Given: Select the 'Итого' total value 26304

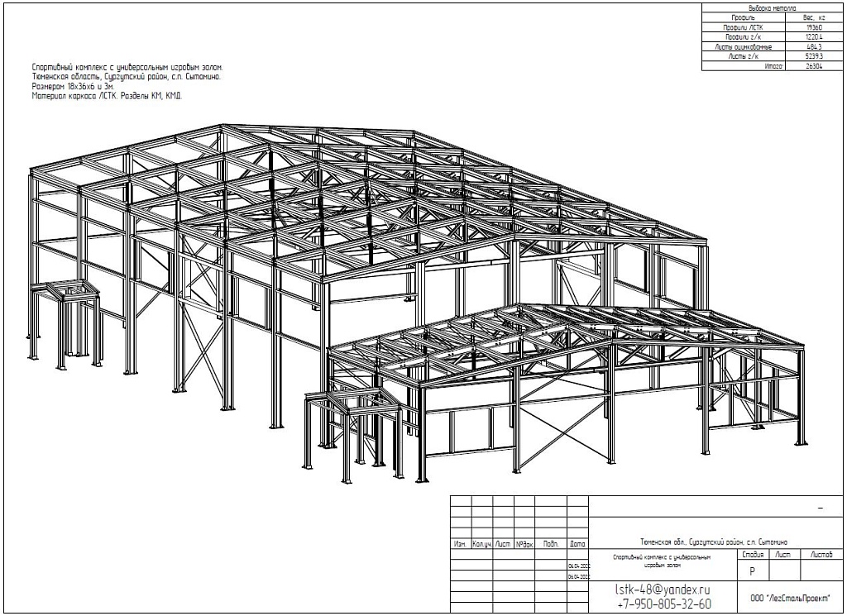Looking at the screenshot, I should (x=816, y=68).
